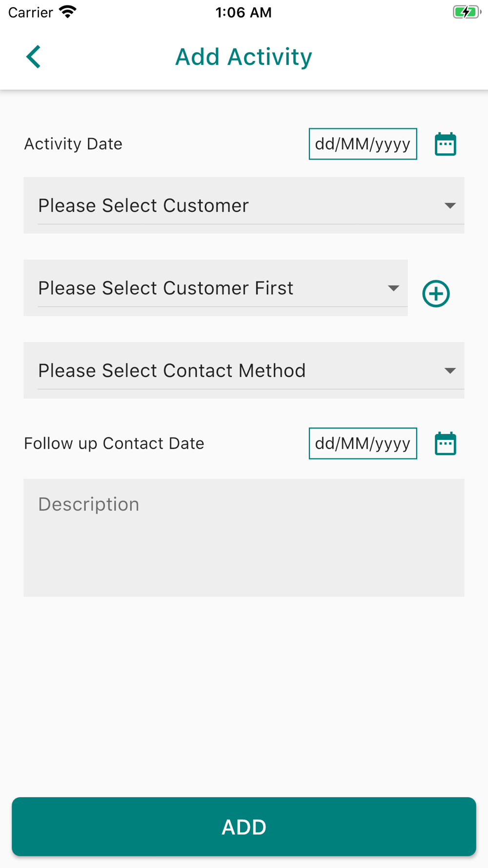Image resolution: width=488 pixels, height=868 pixels.
Task: Click the Activity Date dd/MM/yyyy field
Action: pos(363,144)
